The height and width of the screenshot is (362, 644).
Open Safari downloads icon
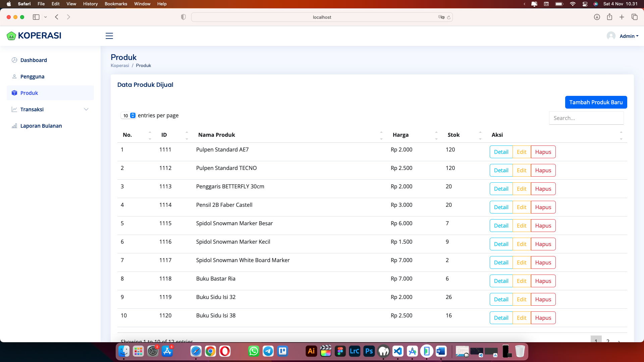tap(597, 17)
